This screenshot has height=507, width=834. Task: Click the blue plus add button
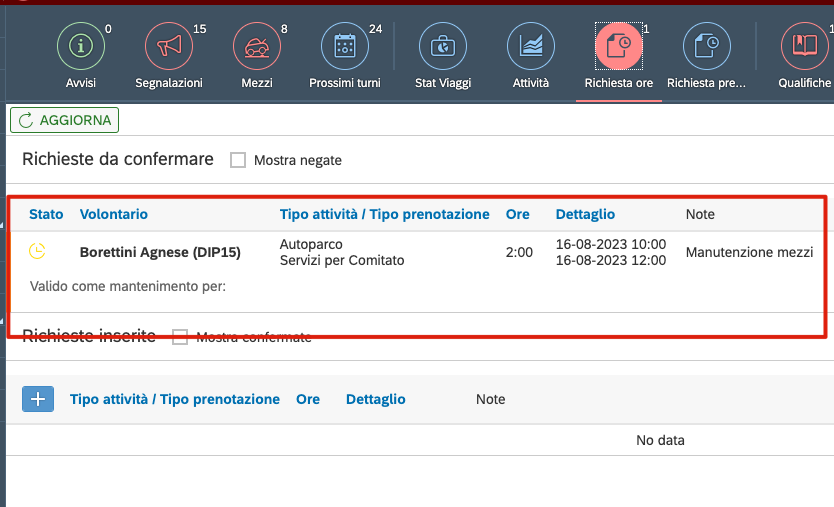click(38, 399)
